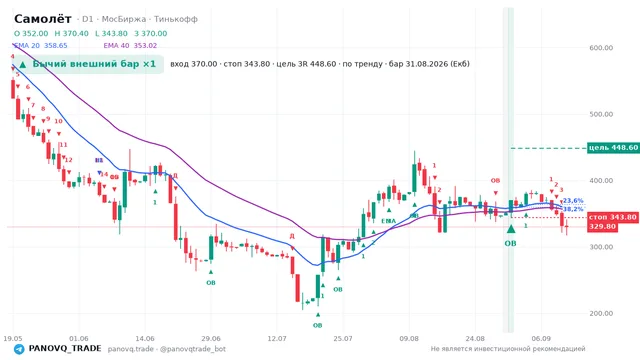Select the 23,6% Fibonacci level label

(573, 201)
